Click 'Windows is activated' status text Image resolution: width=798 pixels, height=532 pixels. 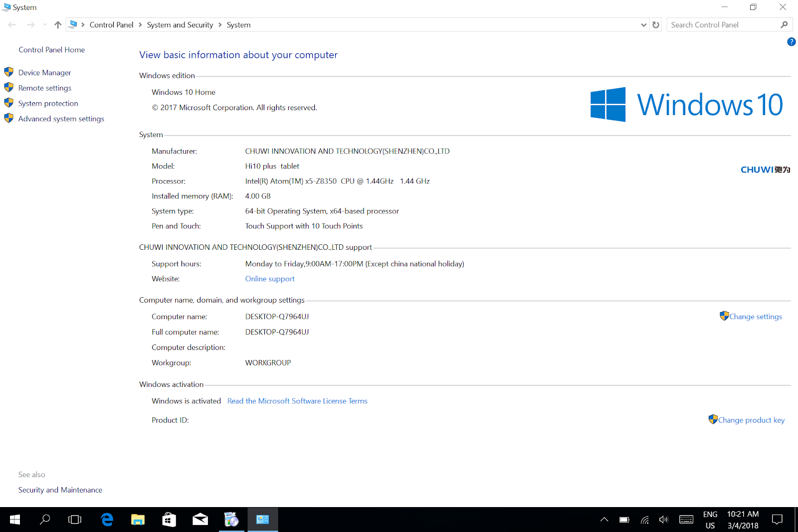pos(186,401)
